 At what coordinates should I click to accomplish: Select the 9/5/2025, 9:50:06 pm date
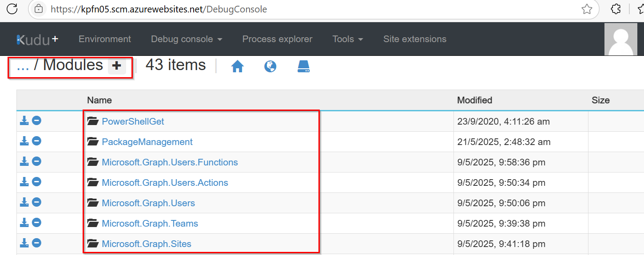coord(501,203)
